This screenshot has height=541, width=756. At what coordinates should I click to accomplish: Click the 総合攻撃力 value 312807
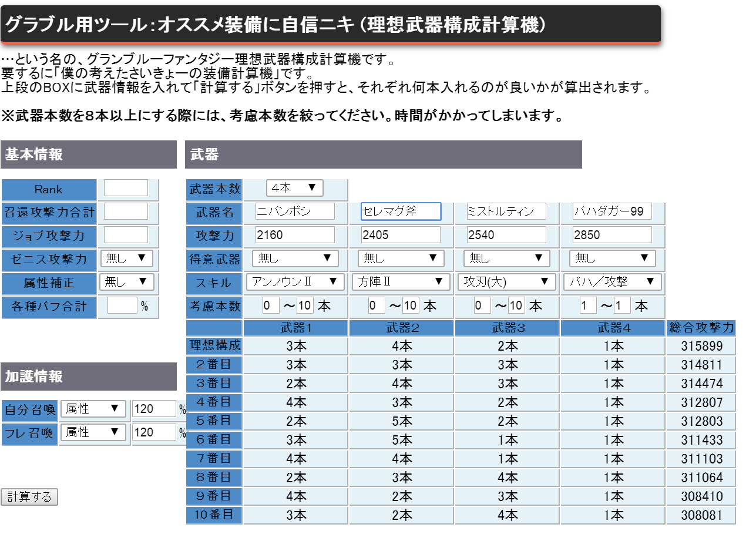point(701,403)
